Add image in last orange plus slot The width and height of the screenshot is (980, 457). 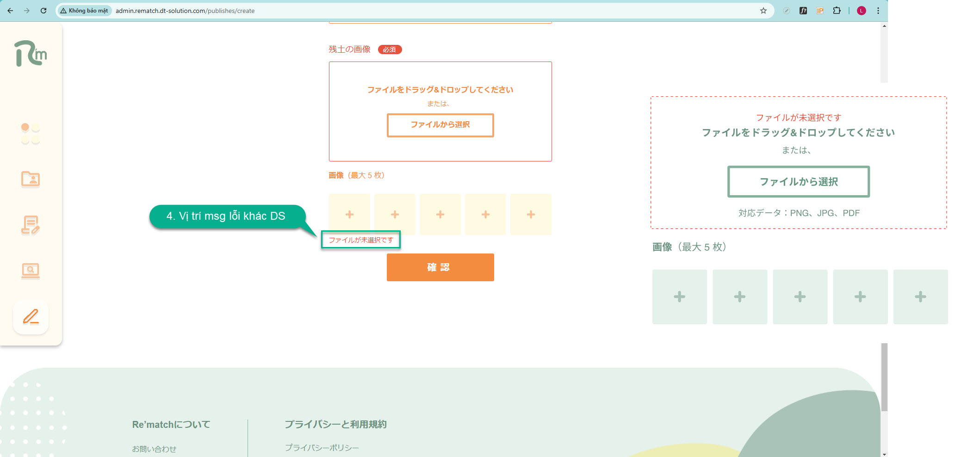[x=531, y=215]
